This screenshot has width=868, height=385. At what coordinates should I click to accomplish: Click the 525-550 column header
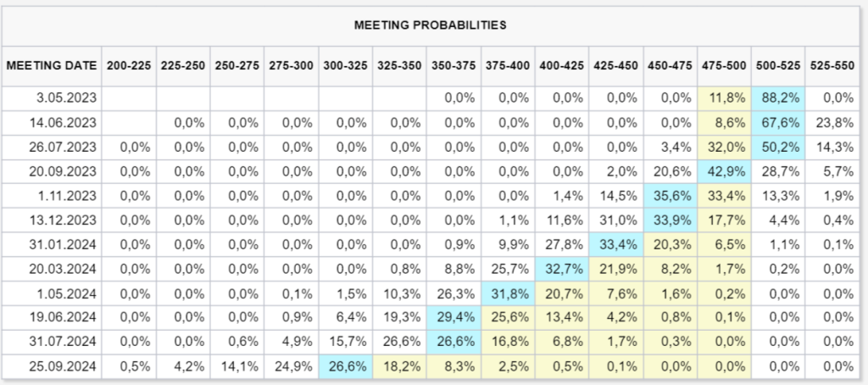point(831,65)
